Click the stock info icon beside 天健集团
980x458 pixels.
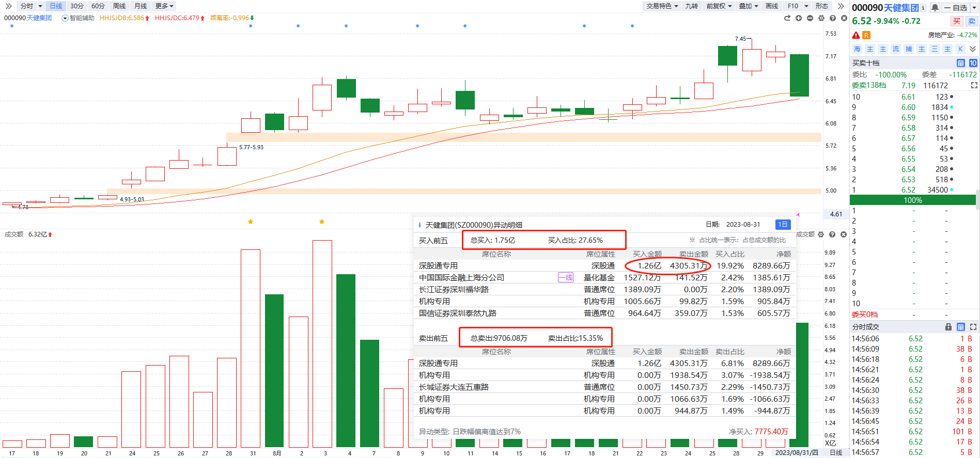(923, 8)
